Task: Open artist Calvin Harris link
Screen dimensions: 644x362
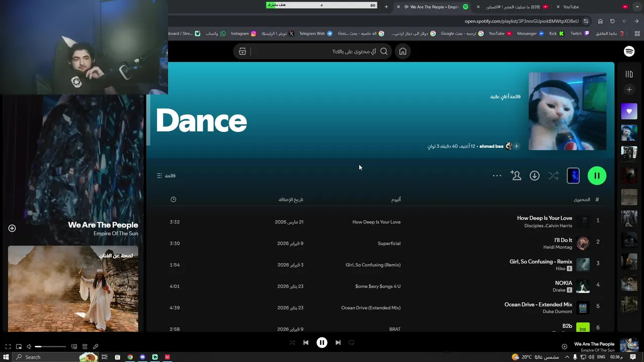Action: [559, 226]
